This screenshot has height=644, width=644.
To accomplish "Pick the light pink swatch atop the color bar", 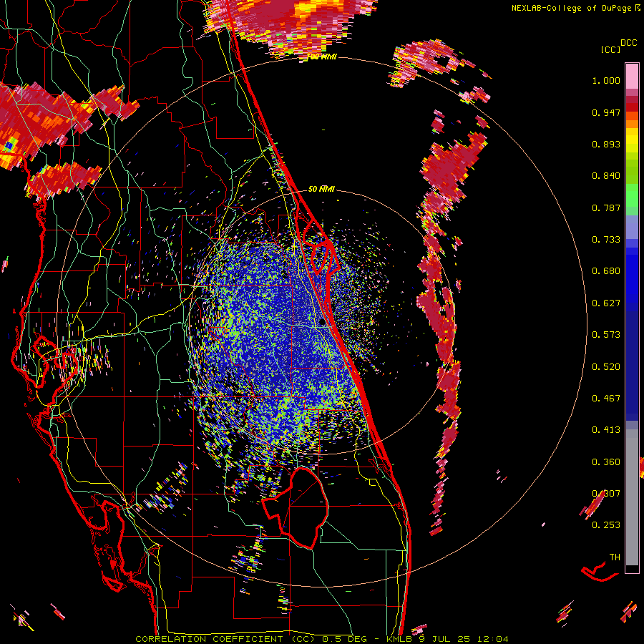I will coord(632,76).
